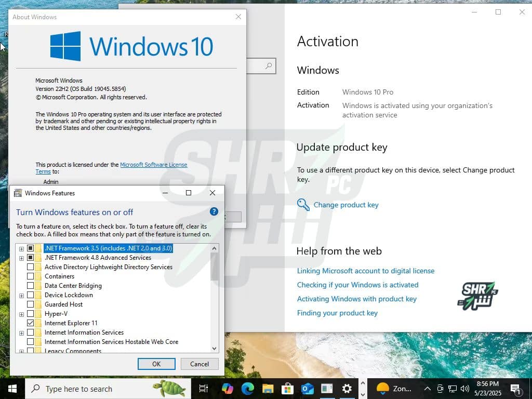Image resolution: width=532 pixels, height=399 pixels.
Task: Open the weather widget on the taskbar
Action: click(x=394, y=389)
